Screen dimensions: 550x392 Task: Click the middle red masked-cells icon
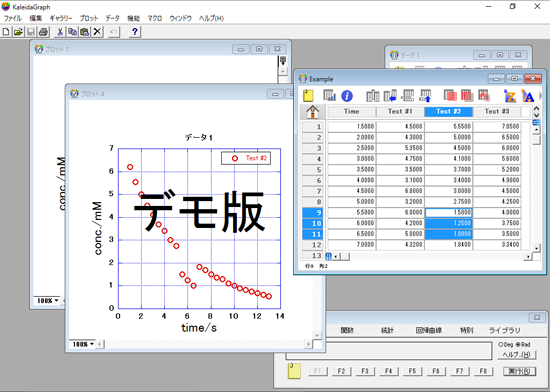click(x=467, y=96)
